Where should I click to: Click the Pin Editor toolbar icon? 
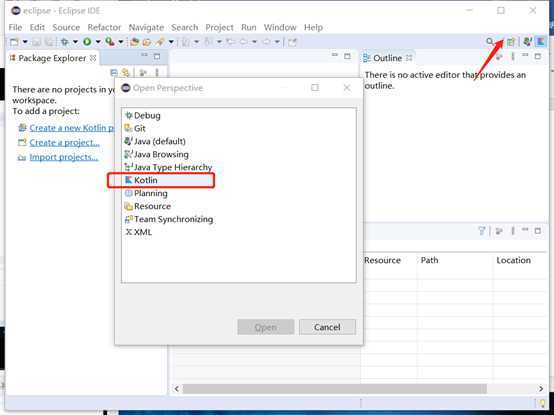(292, 42)
